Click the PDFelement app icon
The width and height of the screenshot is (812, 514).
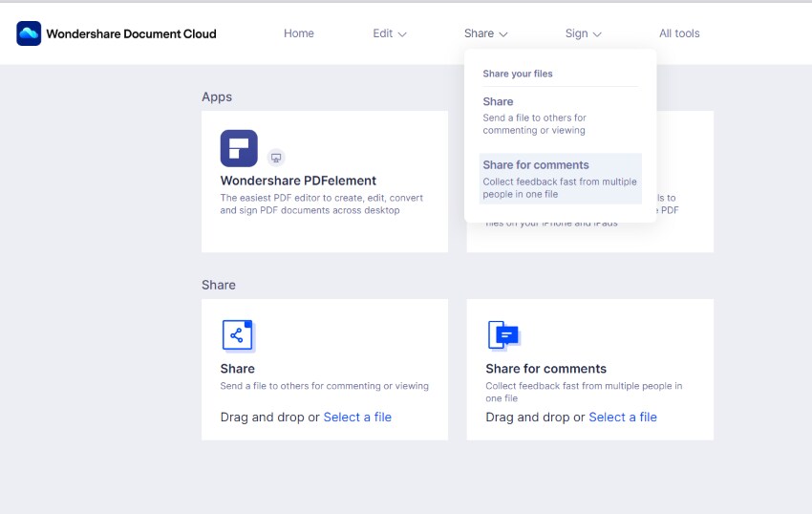click(x=239, y=148)
